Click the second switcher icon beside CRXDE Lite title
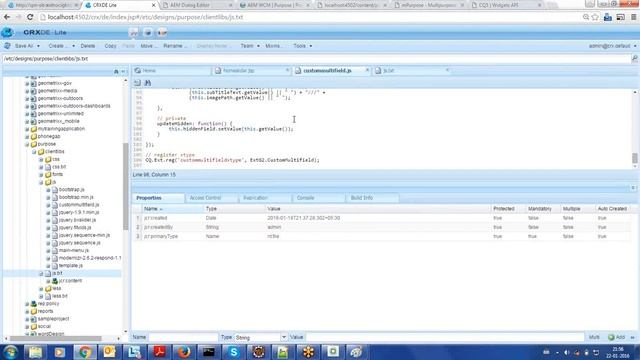Image resolution: width=640 pixels, height=360 pixels. click(148, 32)
